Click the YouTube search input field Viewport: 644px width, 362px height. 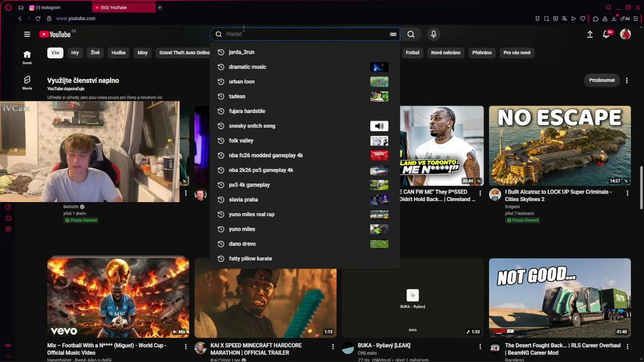click(306, 34)
